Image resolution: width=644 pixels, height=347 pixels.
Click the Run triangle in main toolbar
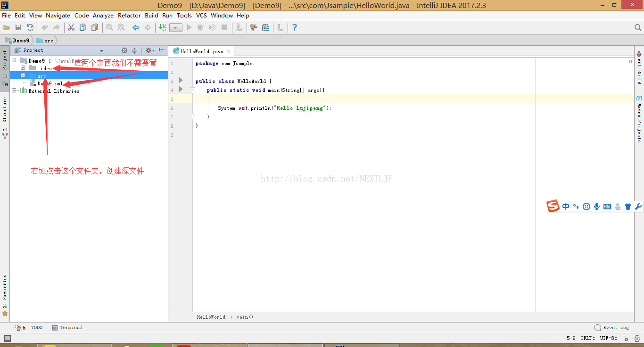189,27
